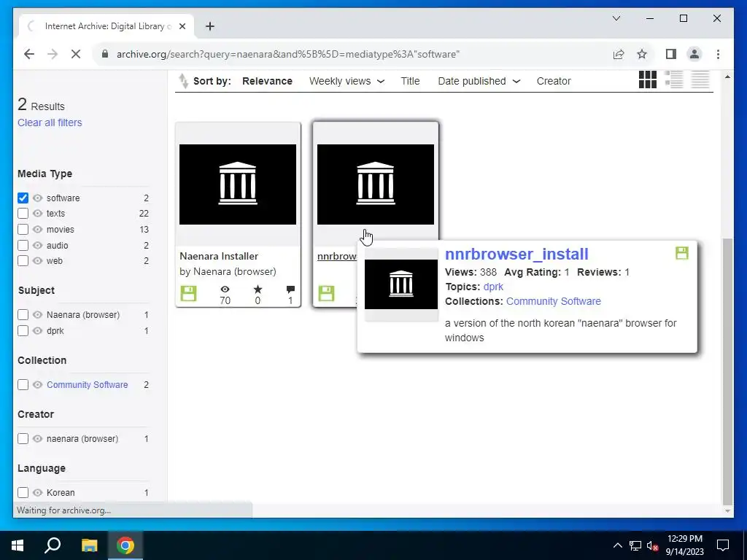Go back to previous page
747x560 pixels.
coord(29,54)
